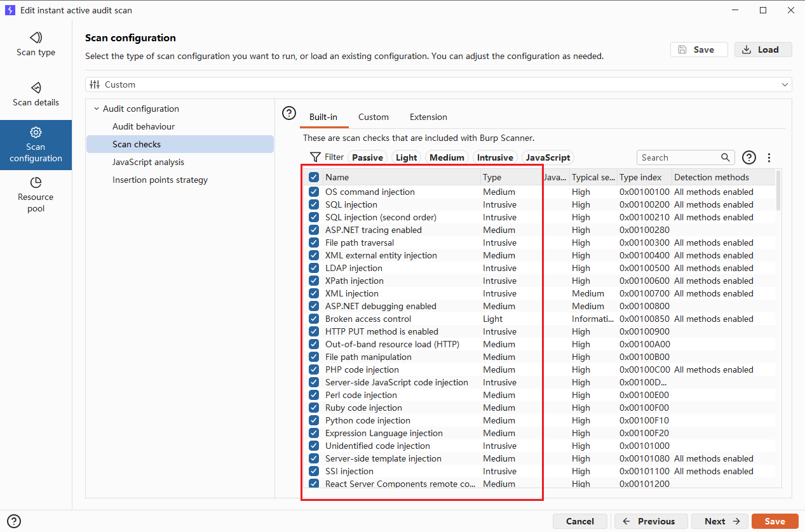
Task: Click the search magnifier icon
Action: point(726,157)
